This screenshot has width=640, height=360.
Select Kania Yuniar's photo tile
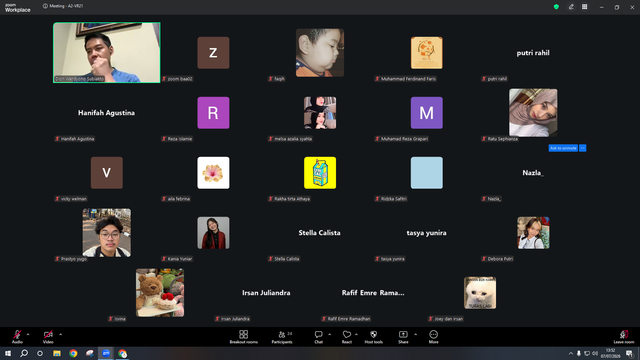click(213, 233)
